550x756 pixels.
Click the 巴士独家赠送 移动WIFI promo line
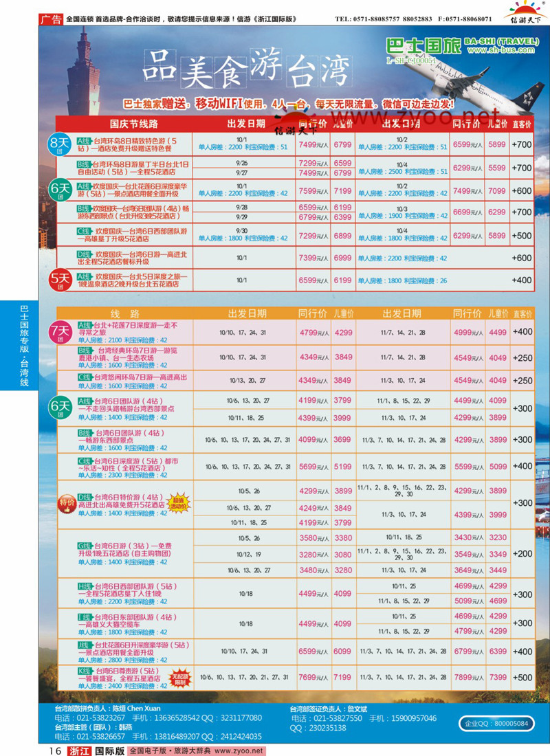pos(289,104)
